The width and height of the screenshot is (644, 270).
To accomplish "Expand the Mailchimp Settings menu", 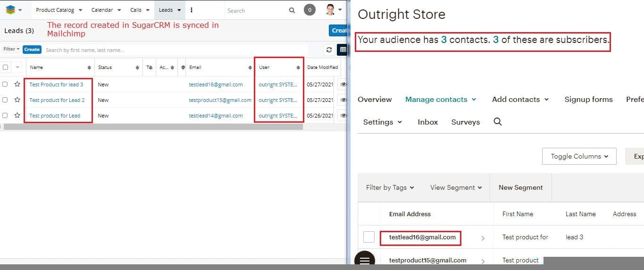I will pos(383,122).
